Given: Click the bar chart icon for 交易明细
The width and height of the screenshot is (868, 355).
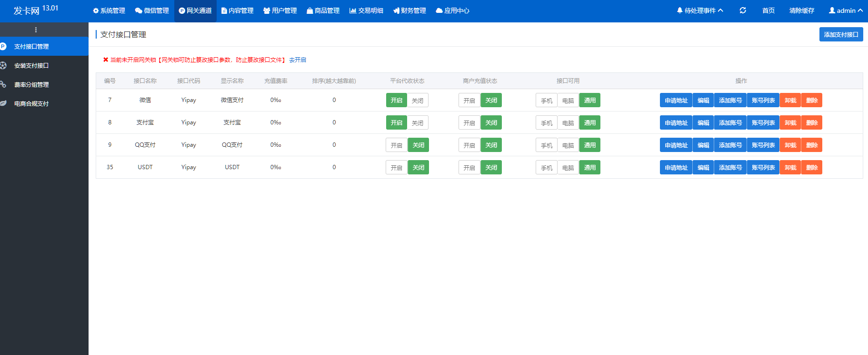Looking at the screenshot, I should (353, 10).
